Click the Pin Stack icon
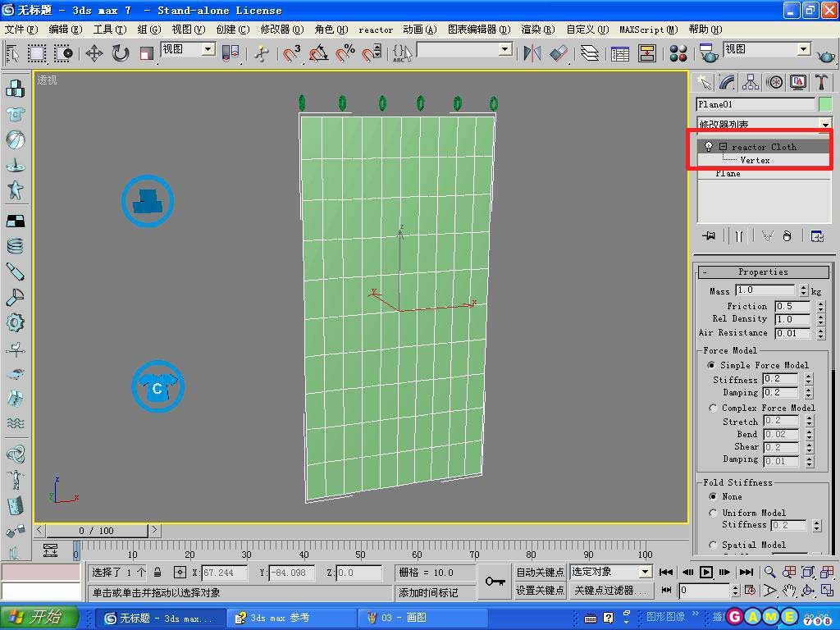The image size is (840, 630). pos(710,236)
